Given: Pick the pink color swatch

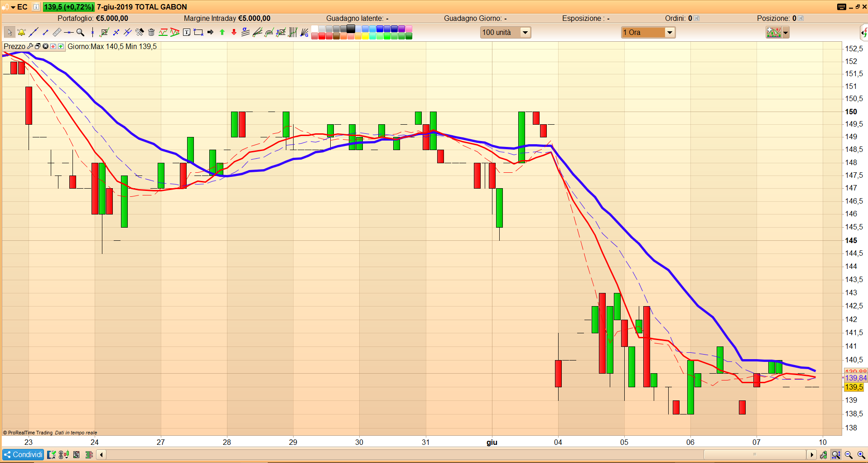Looking at the screenshot, I should 409,29.
